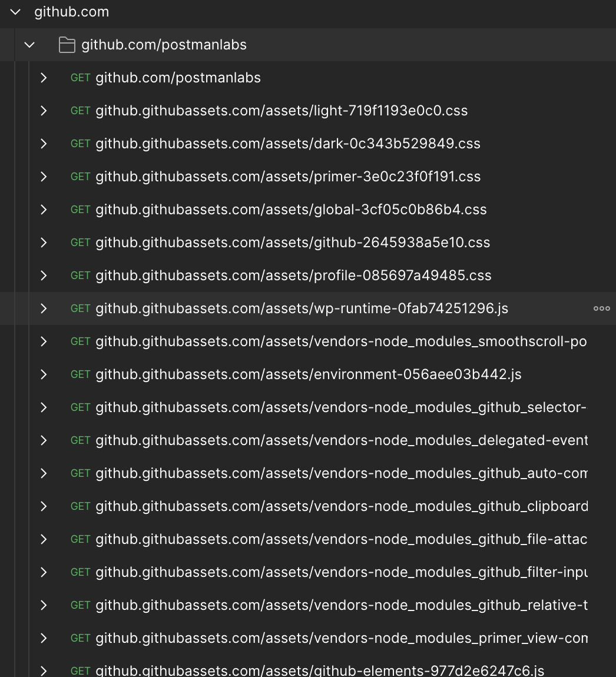Expand the profile-085697a49485.css request row

[44, 276]
